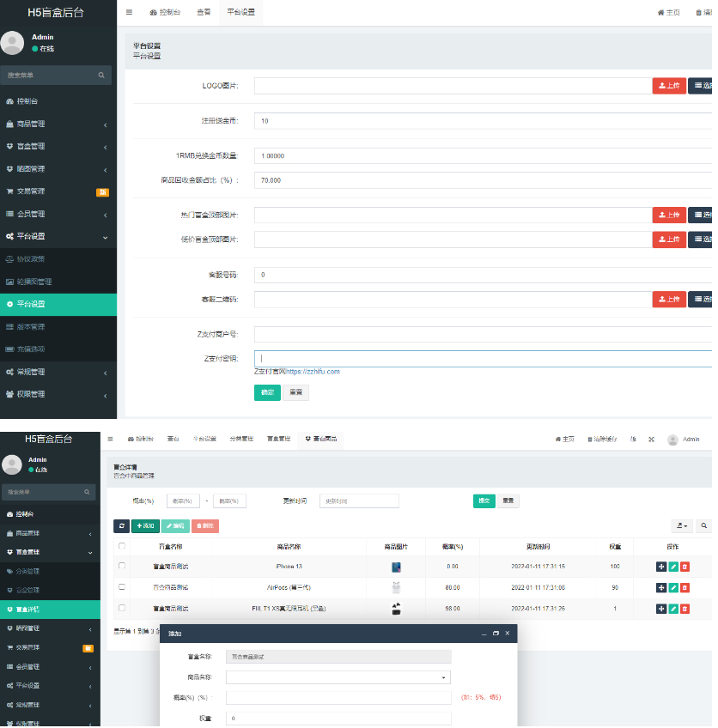This screenshot has height=728, width=718.
Task: Click search magnifier in 盲盒详情 page sidebar
Action: click(x=87, y=492)
